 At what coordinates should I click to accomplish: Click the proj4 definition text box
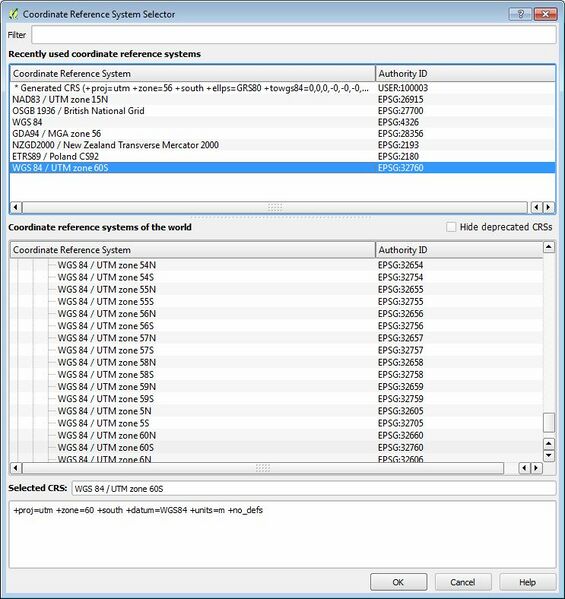[x=282, y=534]
